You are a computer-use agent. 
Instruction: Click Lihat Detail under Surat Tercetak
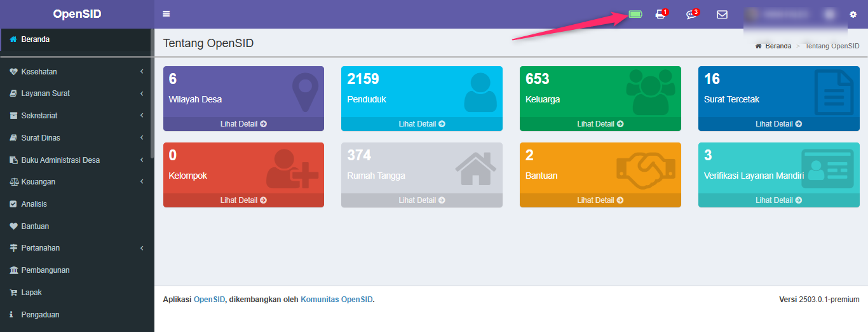pos(779,124)
